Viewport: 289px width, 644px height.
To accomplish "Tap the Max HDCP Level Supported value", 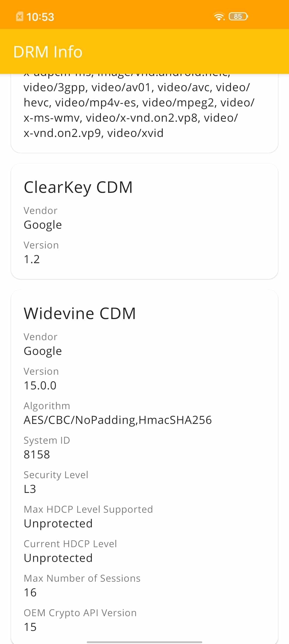I will (x=58, y=523).
